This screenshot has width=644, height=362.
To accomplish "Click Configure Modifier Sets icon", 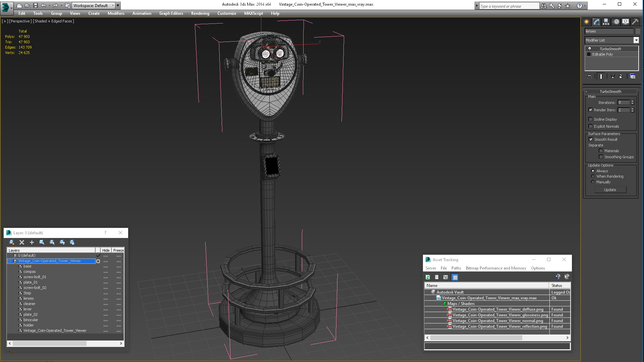I will (x=633, y=76).
